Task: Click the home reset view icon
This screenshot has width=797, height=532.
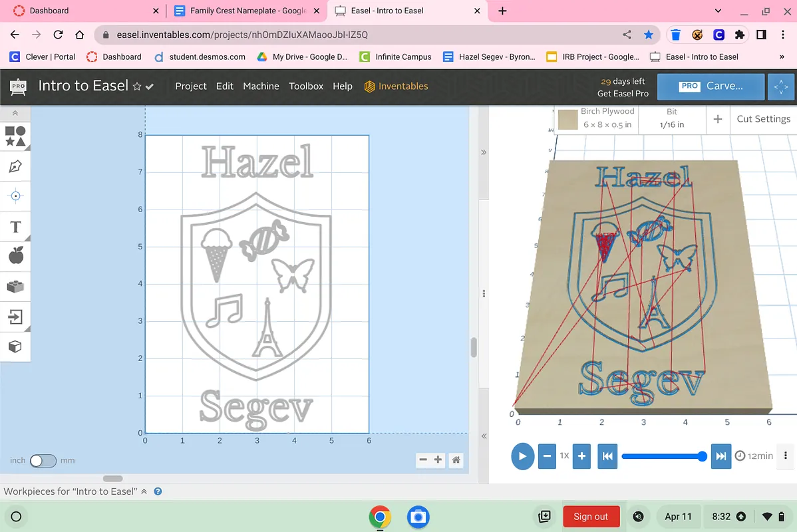Action: point(456,460)
